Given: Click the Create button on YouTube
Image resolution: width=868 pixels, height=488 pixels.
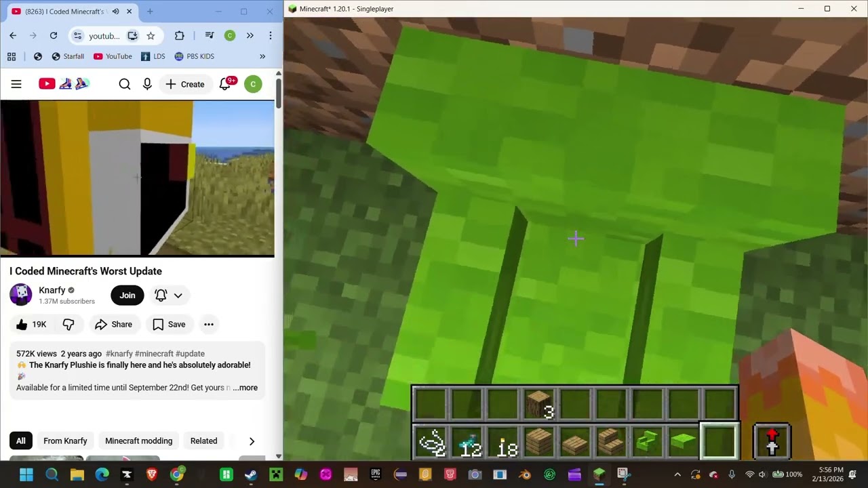Looking at the screenshot, I should [x=184, y=84].
